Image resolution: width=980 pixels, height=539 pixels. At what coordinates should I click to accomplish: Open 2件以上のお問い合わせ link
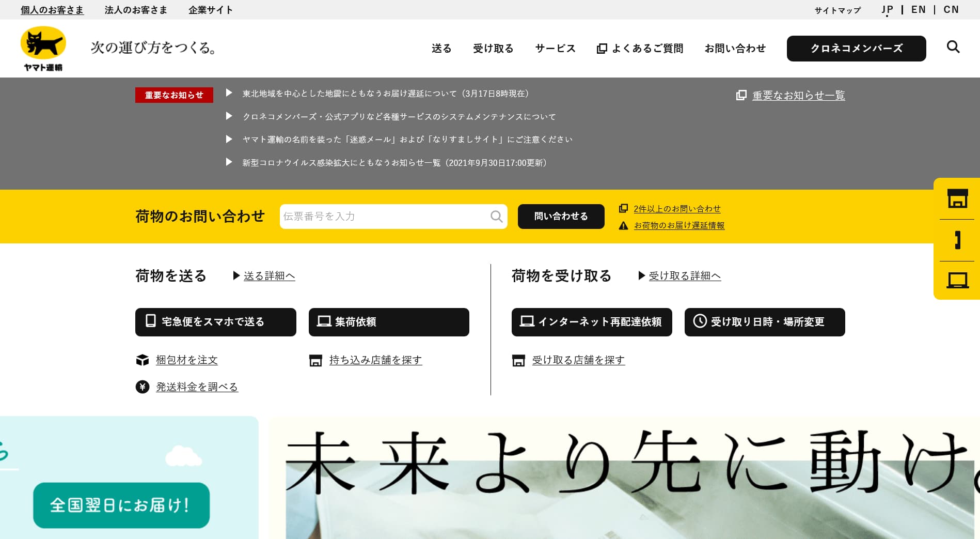[677, 209]
